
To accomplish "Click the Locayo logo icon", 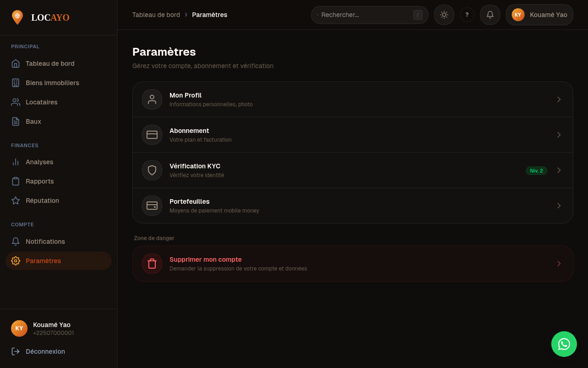I will pyautogui.click(x=17, y=17).
